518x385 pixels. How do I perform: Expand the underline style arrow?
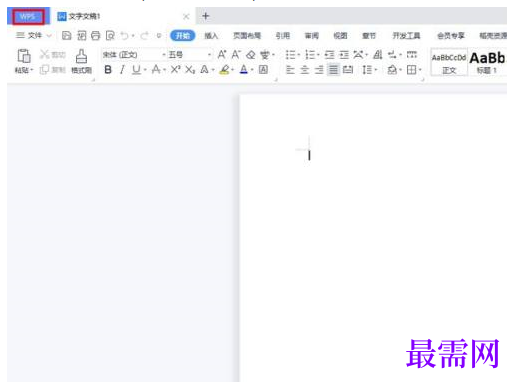[x=145, y=69]
